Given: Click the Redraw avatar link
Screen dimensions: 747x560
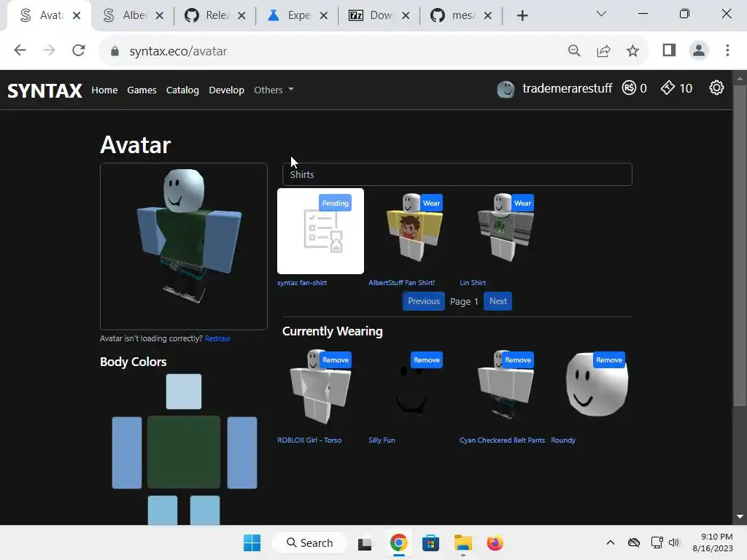Looking at the screenshot, I should click(217, 338).
